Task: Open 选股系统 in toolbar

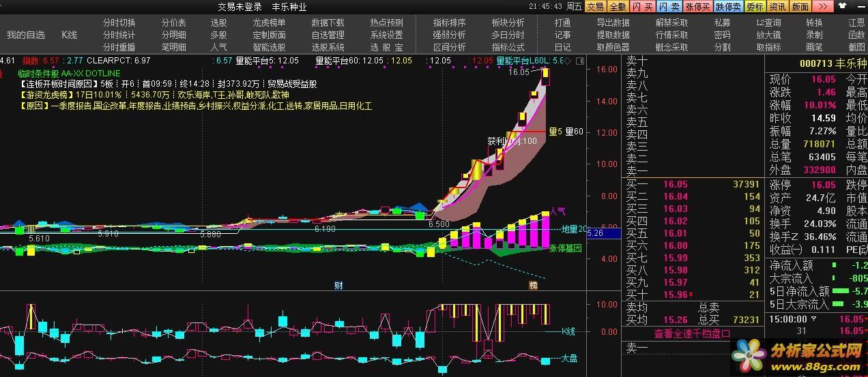Action: pyautogui.click(x=328, y=47)
